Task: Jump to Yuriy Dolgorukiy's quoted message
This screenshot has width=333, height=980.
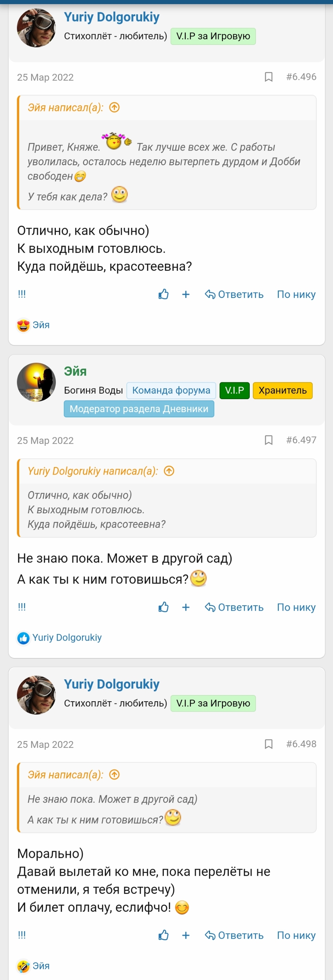Action: point(169,471)
